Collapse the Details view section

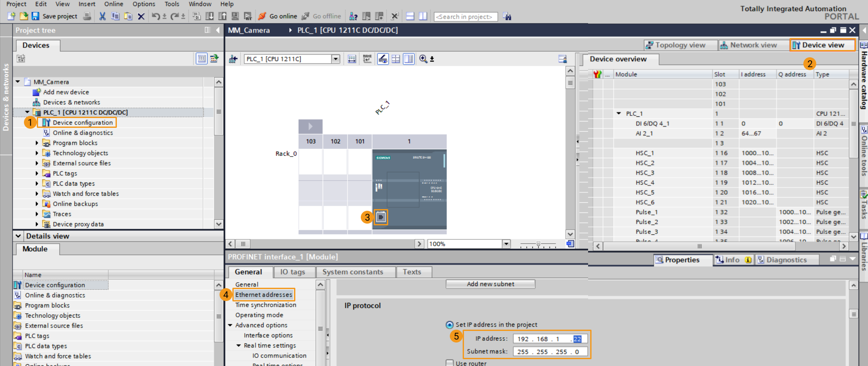click(18, 236)
